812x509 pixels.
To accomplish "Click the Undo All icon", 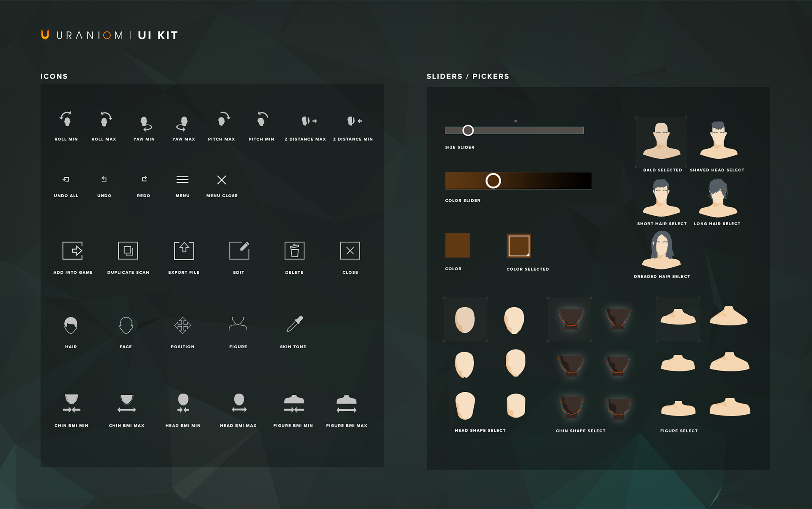I will click(x=66, y=179).
